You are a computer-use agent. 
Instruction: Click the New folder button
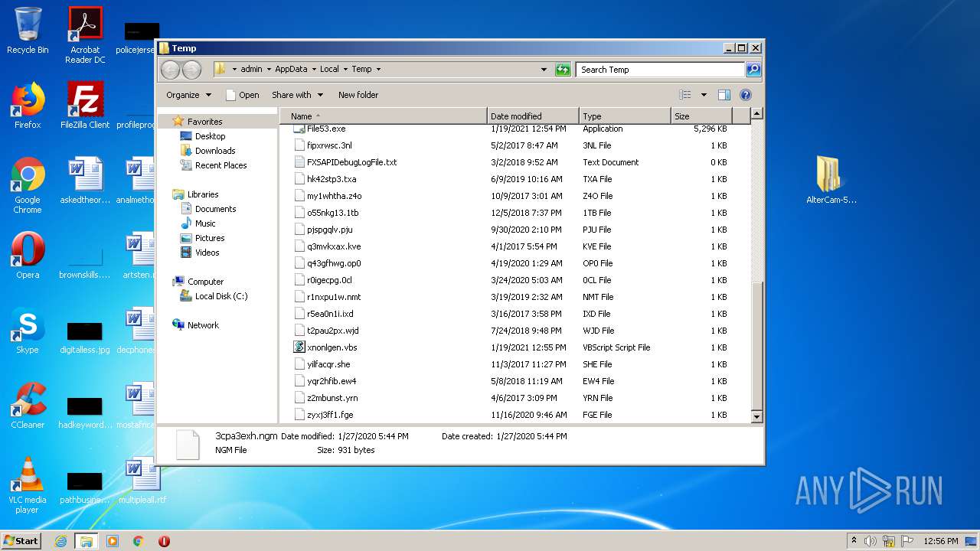point(358,95)
